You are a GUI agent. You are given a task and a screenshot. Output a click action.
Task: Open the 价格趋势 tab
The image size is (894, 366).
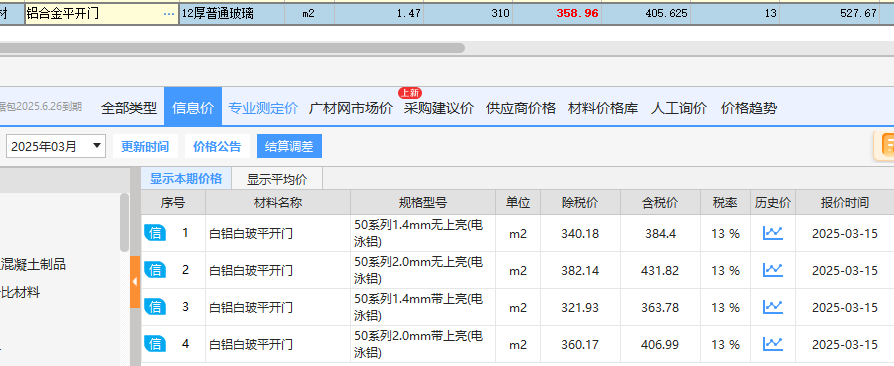point(749,108)
